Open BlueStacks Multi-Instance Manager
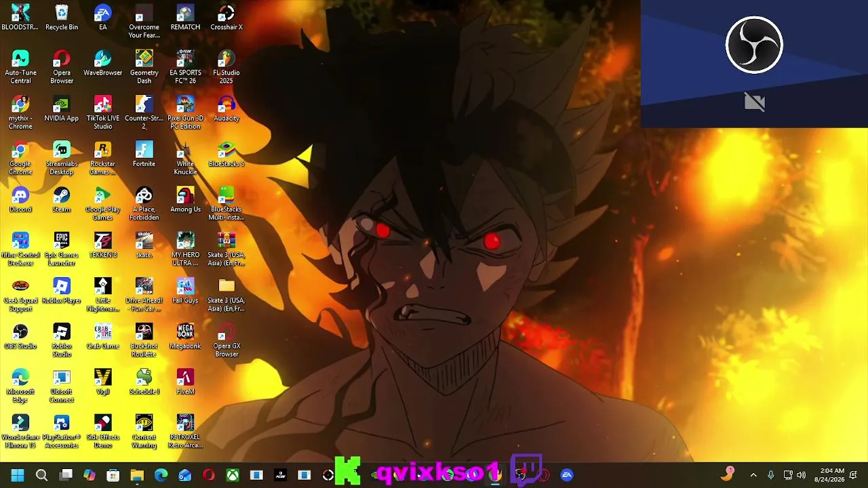Viewport: 868px width, 488px height. [x=226, y=203]
